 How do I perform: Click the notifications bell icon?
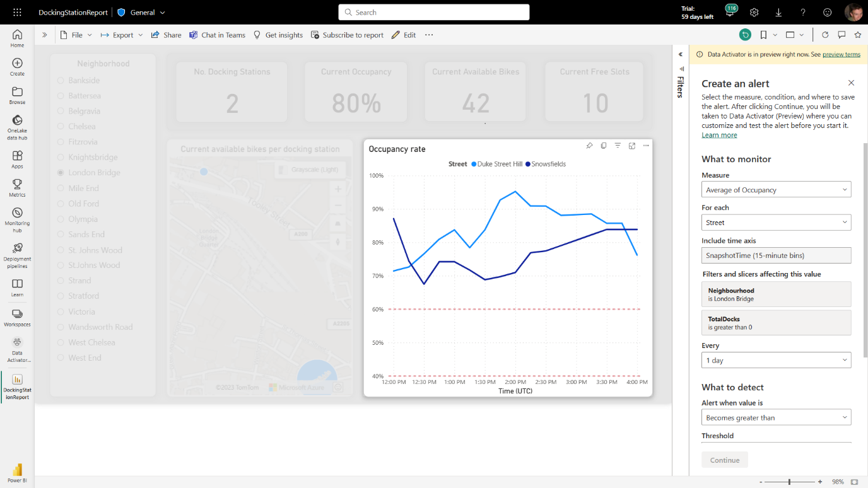730,13
